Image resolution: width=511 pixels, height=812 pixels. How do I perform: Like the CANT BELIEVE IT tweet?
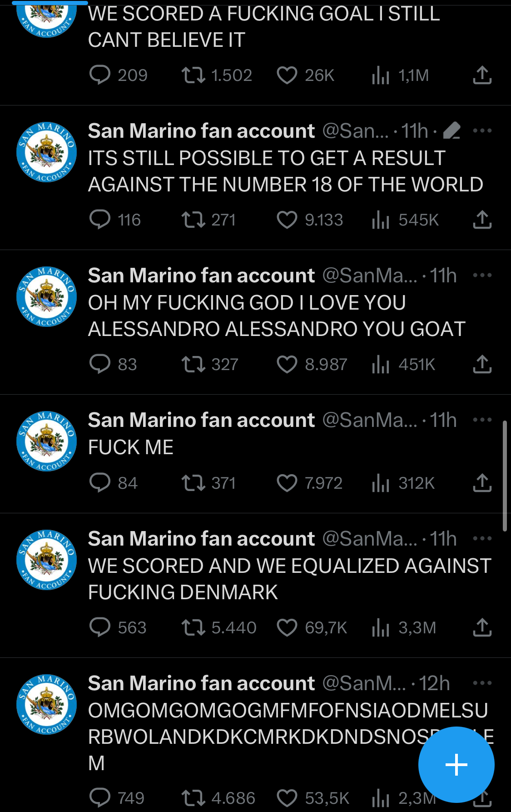(287, 75)
